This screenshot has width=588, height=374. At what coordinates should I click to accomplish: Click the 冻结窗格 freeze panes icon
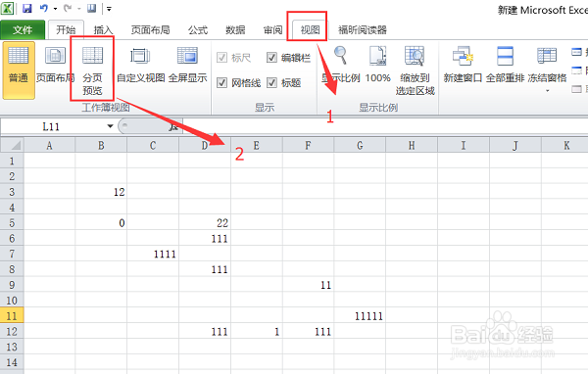click(547, 56)
